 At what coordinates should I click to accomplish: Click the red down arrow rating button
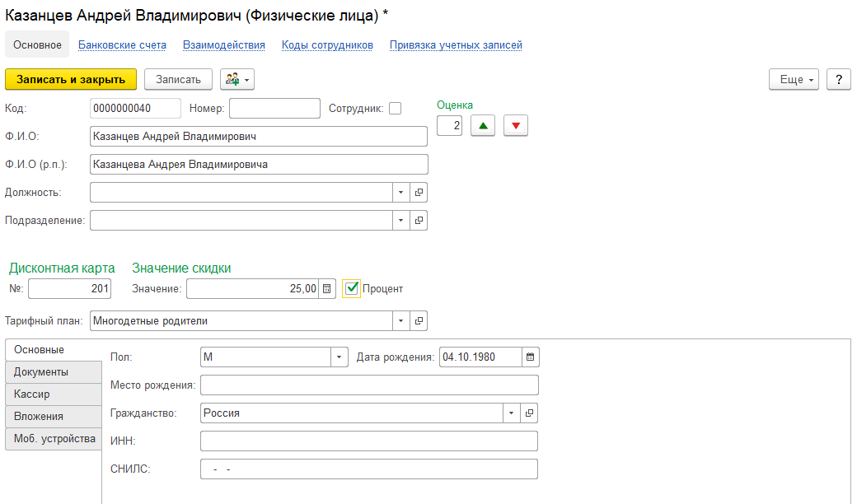point(516,126)
